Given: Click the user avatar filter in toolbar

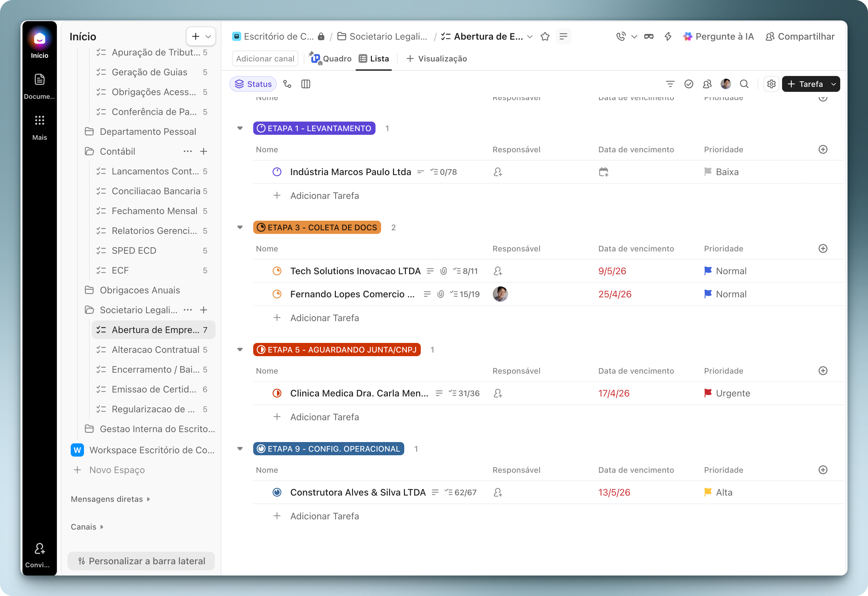Looking at the screenshot, I should 726,84.
